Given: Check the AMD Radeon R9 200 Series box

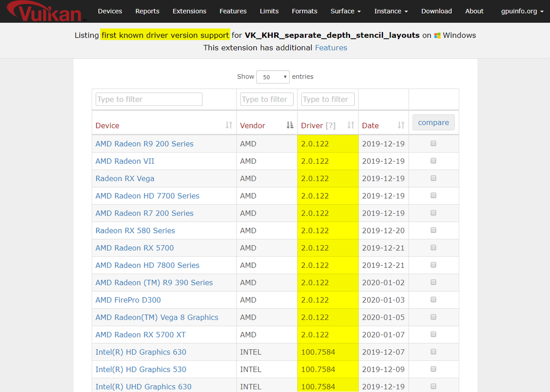Looking at the screenshot, I should click(434, 144).
